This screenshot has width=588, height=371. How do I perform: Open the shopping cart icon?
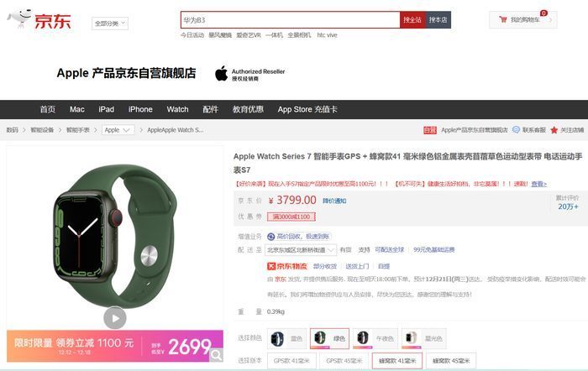(x=503, y=19)
